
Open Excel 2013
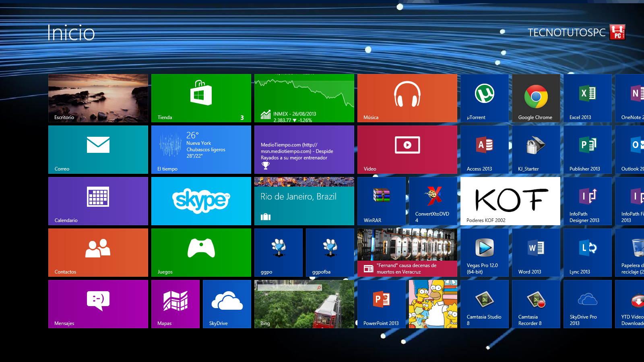588,98
